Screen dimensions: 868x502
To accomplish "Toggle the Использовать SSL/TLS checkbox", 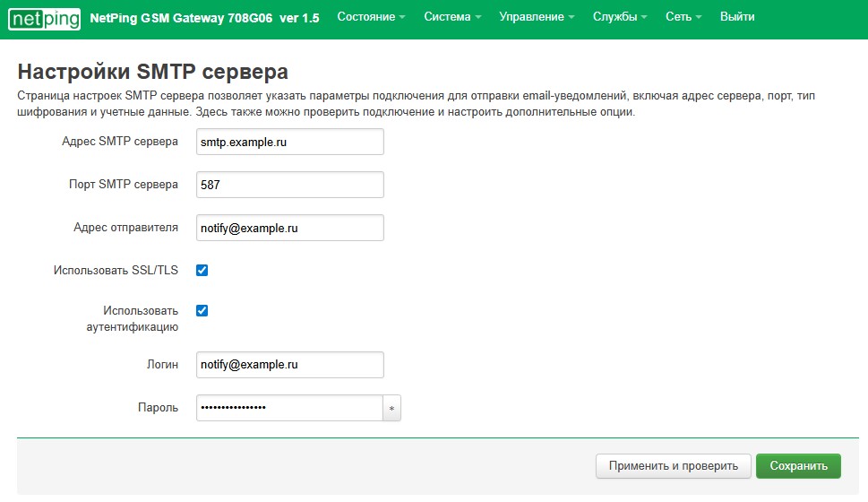I will 202,270.
